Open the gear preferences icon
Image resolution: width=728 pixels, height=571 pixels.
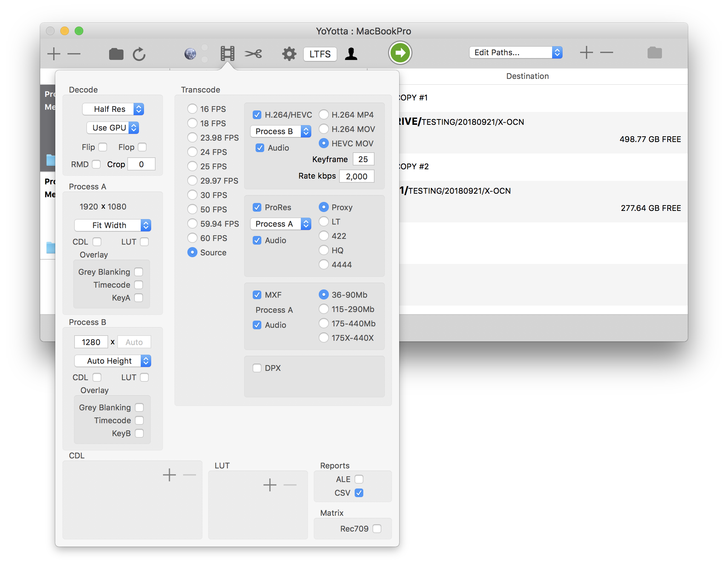289,54
